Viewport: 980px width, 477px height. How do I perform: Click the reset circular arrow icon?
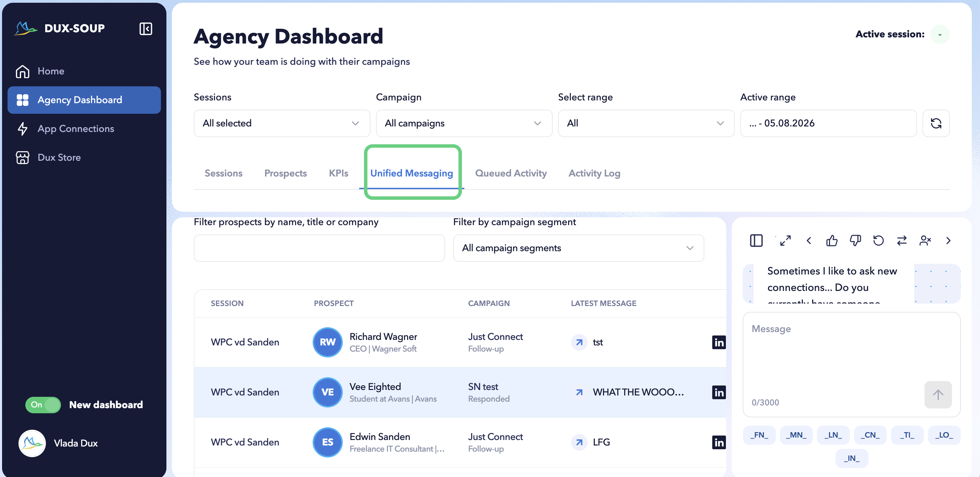pyautogui.click(x=878, y=241)
